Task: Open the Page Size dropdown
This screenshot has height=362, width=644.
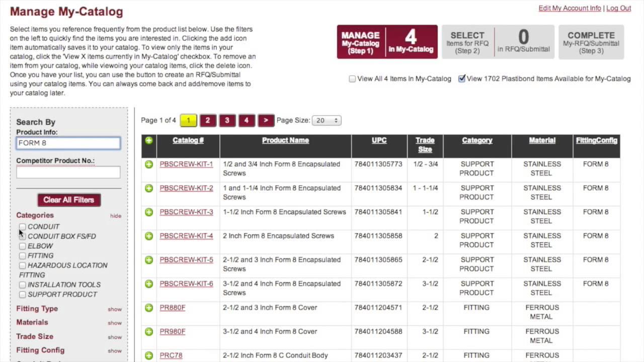Action: [x=326, y=121]
